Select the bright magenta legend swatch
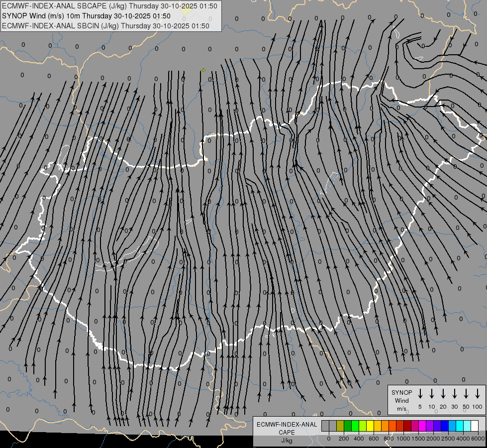Screen dimensions: 487x448 tap(422, 426)
